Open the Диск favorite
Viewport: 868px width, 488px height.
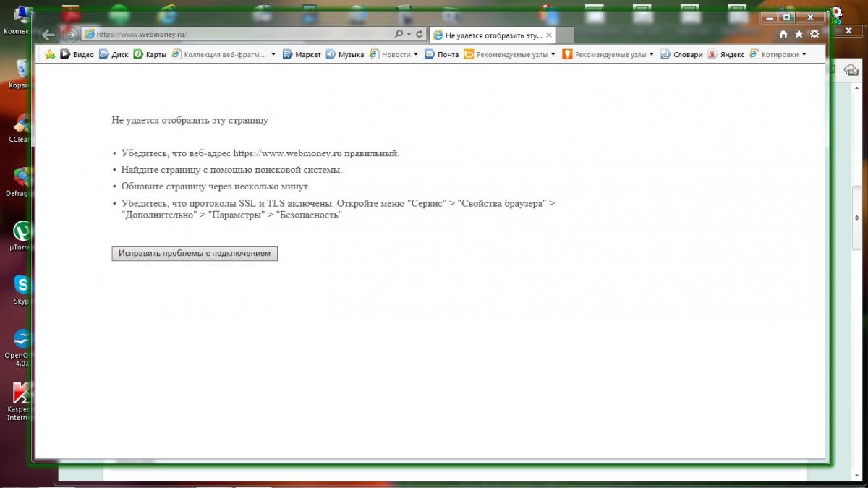114,54
